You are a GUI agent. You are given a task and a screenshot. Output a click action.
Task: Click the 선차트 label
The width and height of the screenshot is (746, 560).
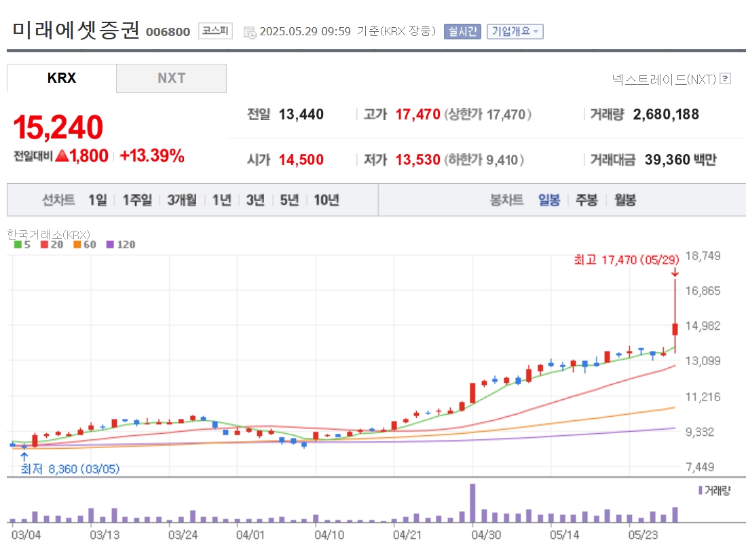(x=58, y=200)
